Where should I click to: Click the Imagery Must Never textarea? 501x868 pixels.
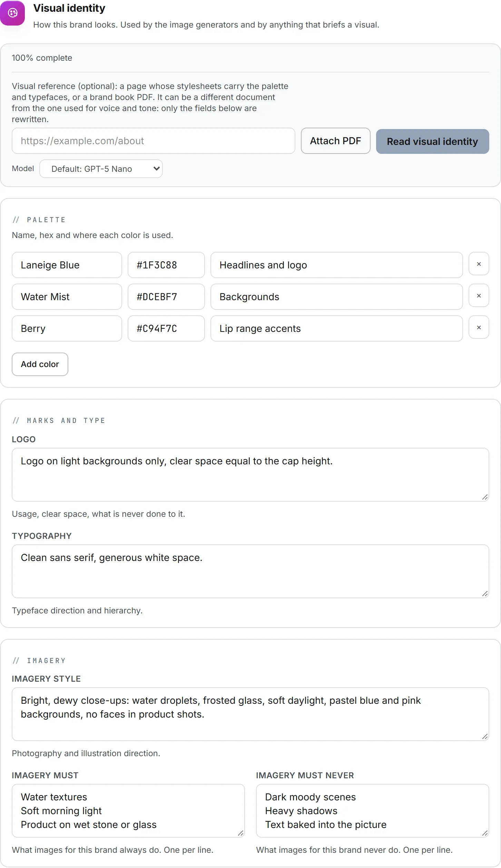coord(373,811)
